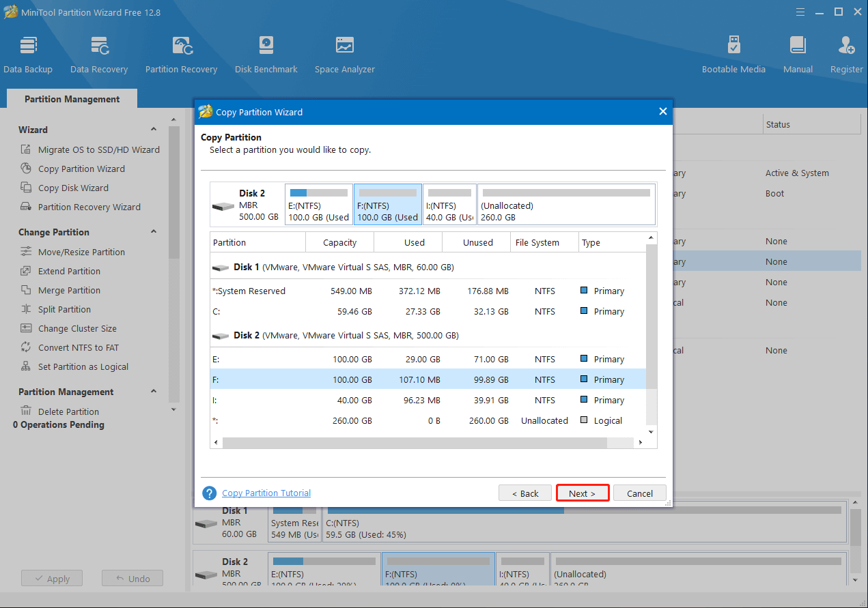
Task: Click the Next button
Action: (582, 493)
